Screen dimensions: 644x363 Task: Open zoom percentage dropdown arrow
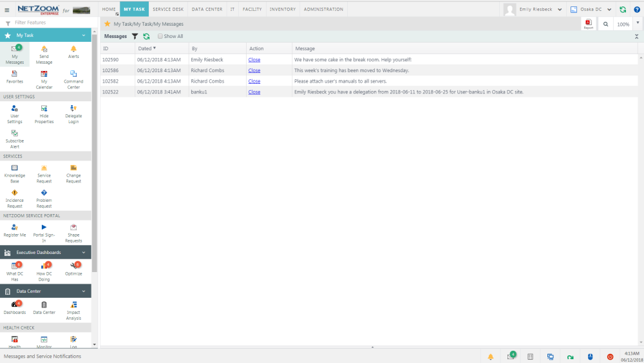pos(638,23)
